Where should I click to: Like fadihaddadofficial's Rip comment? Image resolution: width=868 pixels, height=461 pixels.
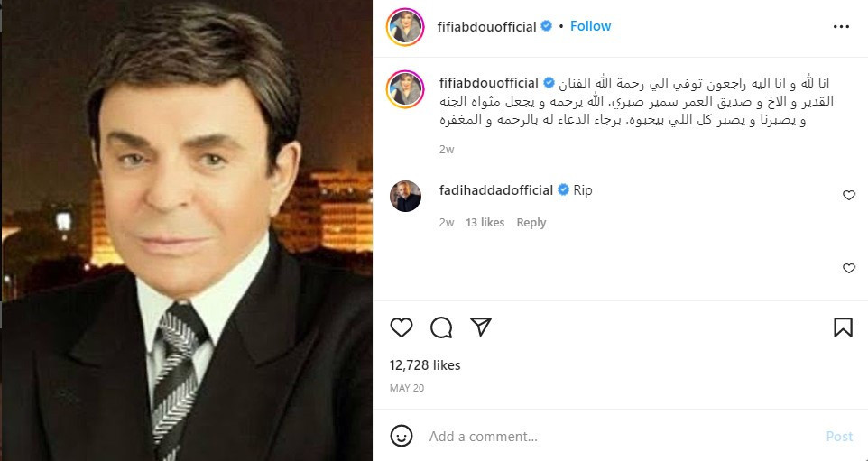click(849, 196)
